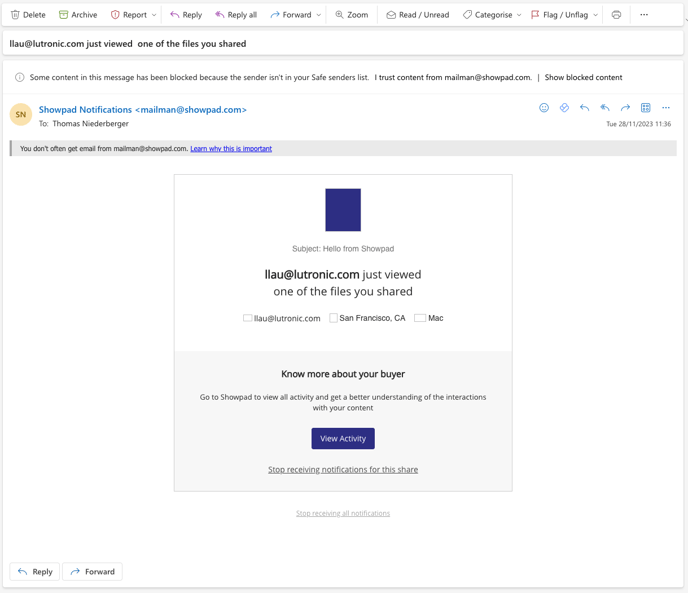The width and height of the screenshot is (688, 593).
Task: Click 'Learn why this is important' link
Action: pos(231,149)
